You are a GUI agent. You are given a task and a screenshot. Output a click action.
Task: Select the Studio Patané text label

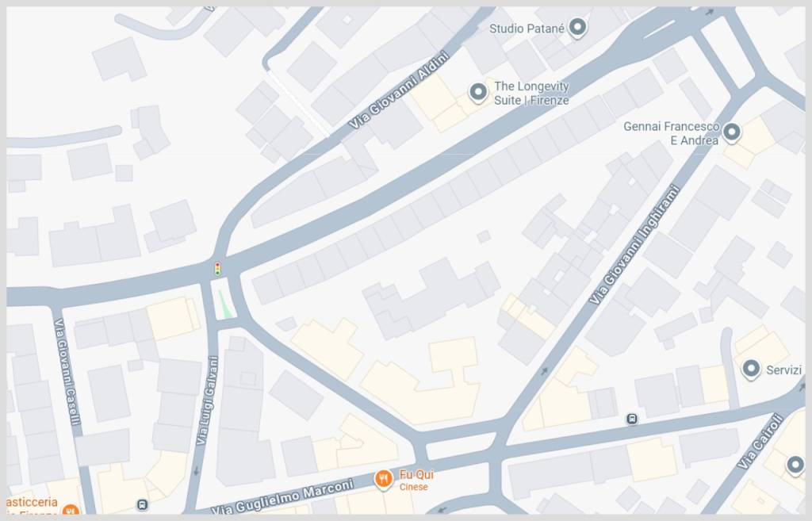(527, 29)
